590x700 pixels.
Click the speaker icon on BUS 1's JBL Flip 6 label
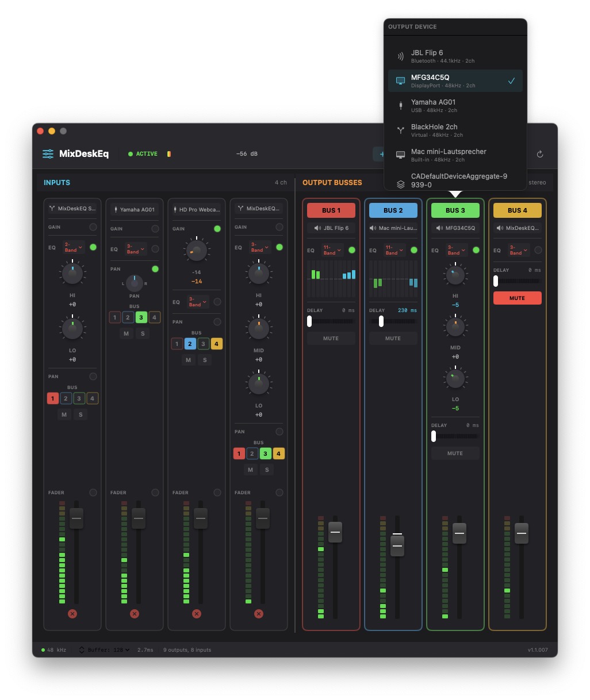[x=317, y=228]
